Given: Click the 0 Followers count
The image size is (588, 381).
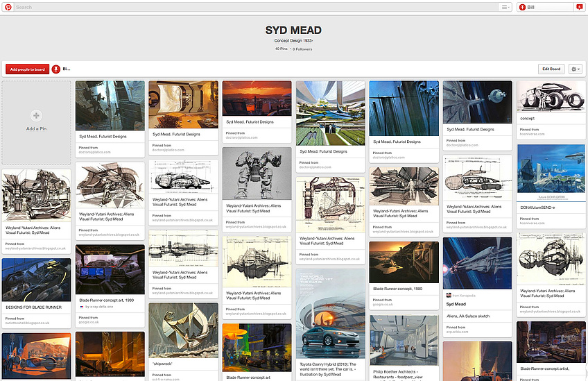Looking at the screenshot, I should (x=302, y=49).
